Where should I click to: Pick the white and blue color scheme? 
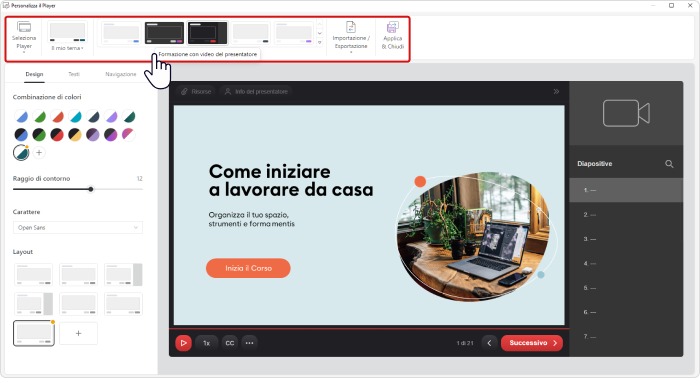(21, 116)
